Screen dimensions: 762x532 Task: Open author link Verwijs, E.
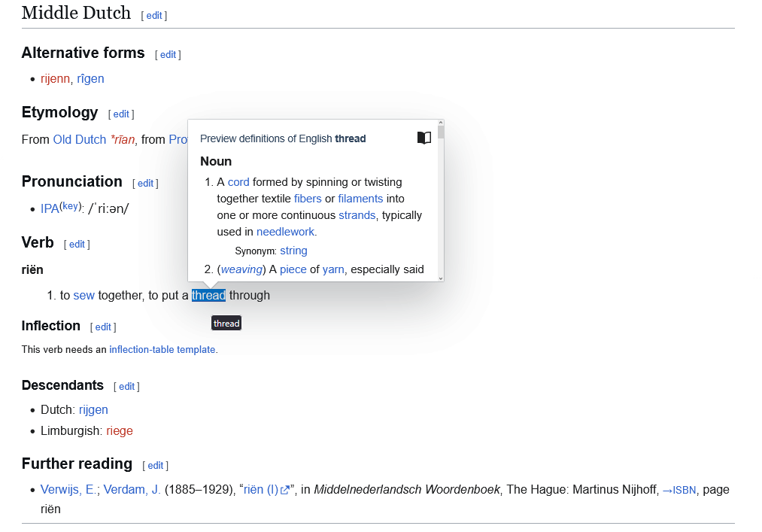[68, 490]
